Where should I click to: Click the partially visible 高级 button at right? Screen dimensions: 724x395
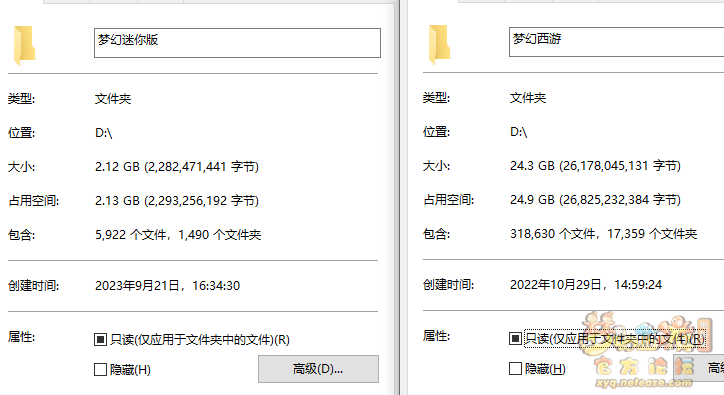coord(699,368)
